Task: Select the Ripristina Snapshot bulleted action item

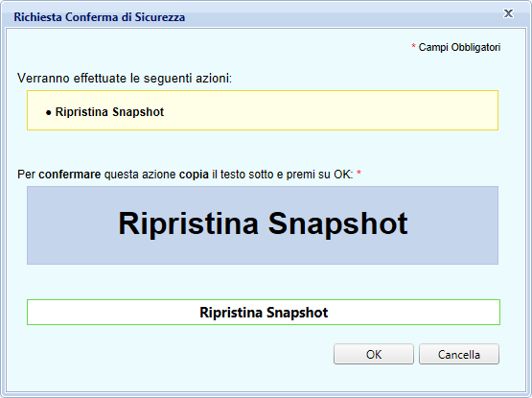Action: (x=109, y=112)
